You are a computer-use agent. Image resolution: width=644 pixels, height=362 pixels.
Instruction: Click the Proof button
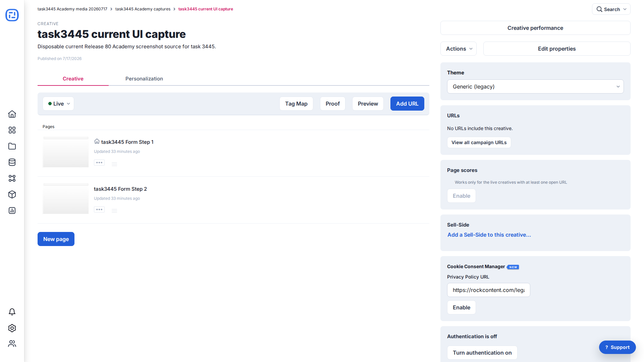333,104
